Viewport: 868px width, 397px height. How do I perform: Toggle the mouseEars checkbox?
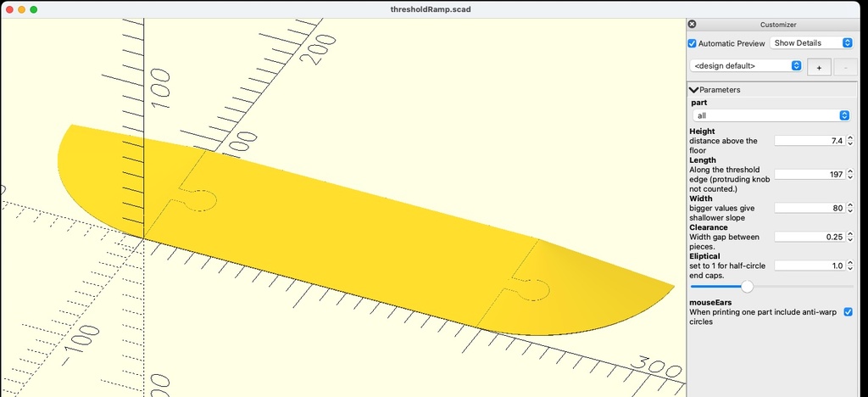click(848, 312)
